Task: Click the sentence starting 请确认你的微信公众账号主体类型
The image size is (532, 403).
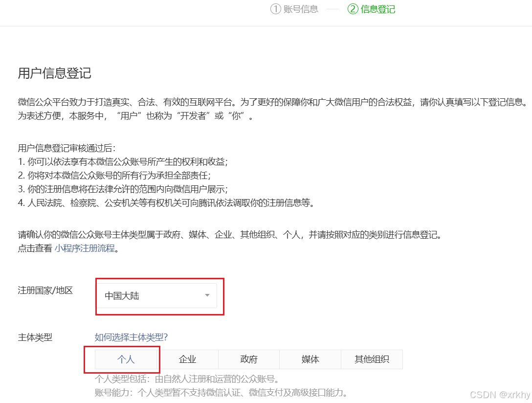Action: point(230,234)
